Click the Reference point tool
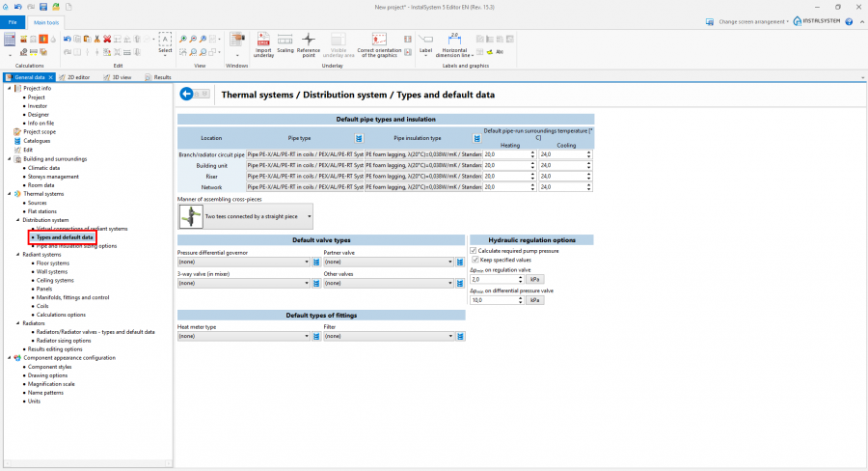Image resolution: width=868 pixels, height=471 pixels. tap(309, 40)
